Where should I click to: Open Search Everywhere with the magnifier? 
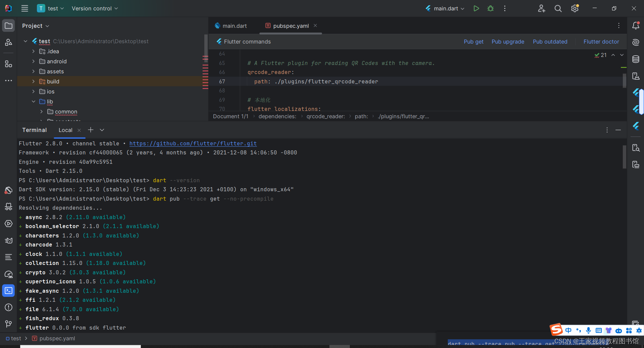[558, 8]
